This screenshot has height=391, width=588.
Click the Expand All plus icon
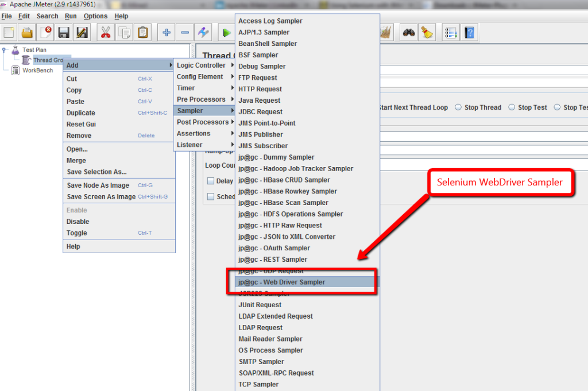point(167,33)
